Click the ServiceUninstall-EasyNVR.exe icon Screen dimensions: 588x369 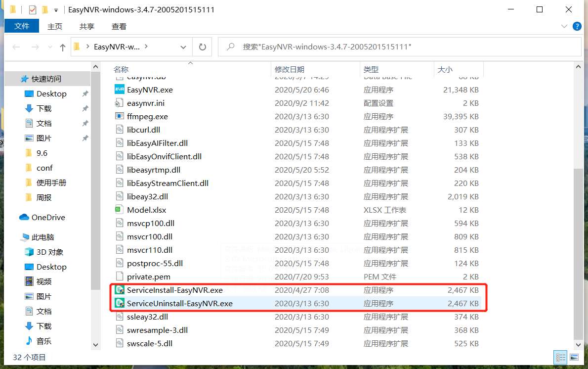click(x=119, y=303)
